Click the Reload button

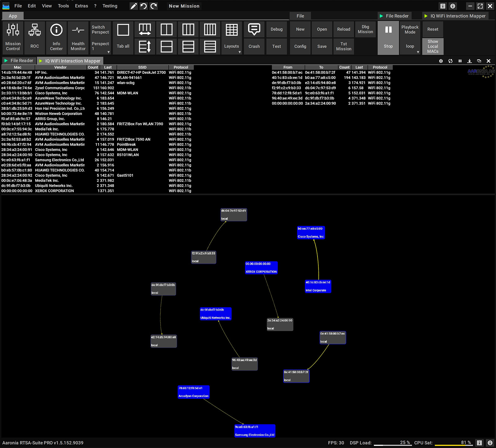point(343,29)
